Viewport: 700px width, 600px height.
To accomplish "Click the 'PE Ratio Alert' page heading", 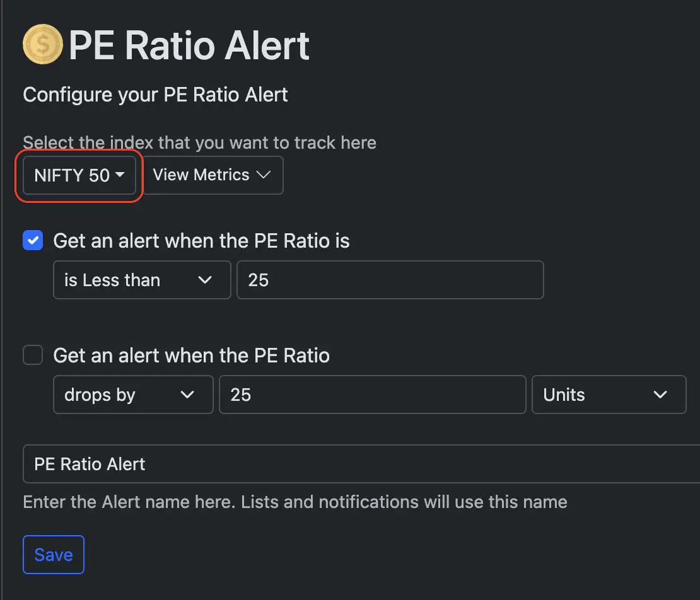I will coord(189,45).
